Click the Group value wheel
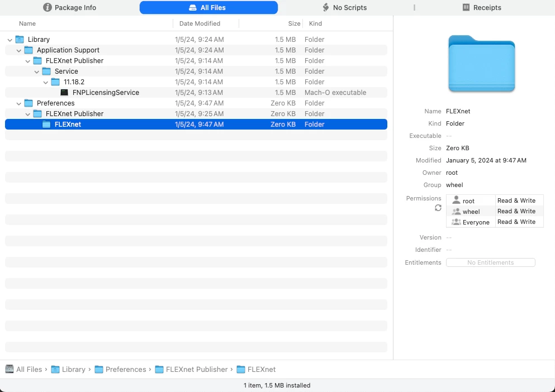The image size is (555, 392). 454,185
